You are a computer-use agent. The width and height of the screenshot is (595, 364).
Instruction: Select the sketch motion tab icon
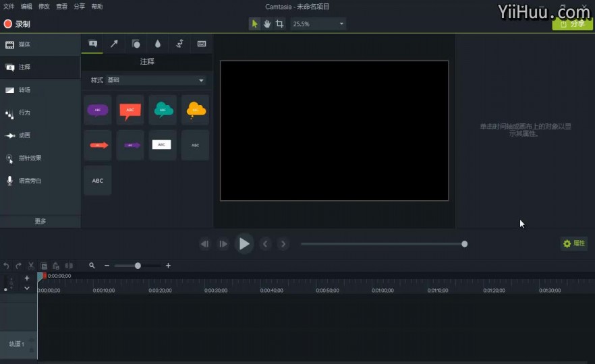click(x=179, y=44)
